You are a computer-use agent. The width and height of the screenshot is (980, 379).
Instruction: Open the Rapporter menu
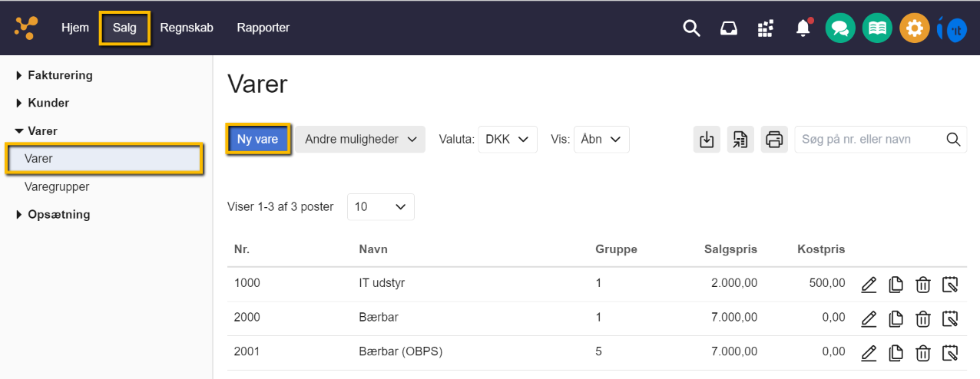click(x=263, y=28)
